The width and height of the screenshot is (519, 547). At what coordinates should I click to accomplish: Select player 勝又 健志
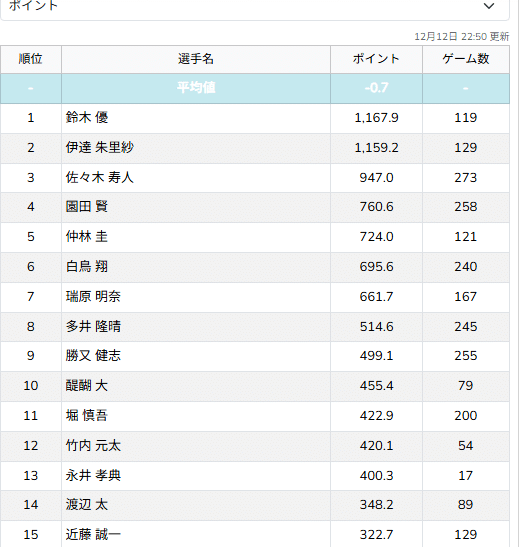(x=93, y=356)
